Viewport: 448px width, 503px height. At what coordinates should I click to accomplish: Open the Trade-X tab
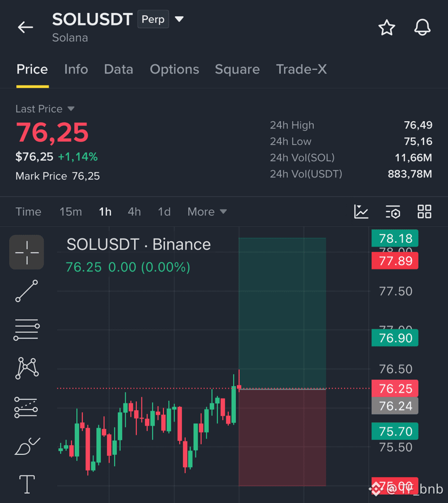pyautogui.click(x=301, y=69)
